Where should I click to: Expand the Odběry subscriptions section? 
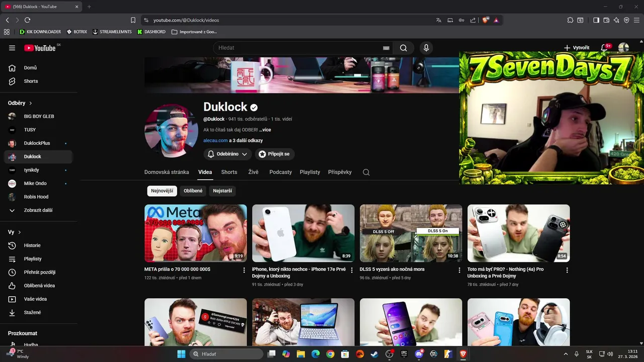coord(20,103)
